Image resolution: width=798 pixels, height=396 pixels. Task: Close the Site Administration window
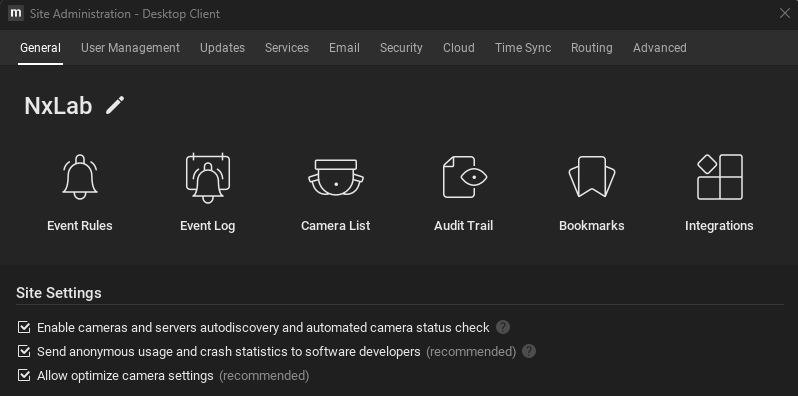click(x=785, y=14)
